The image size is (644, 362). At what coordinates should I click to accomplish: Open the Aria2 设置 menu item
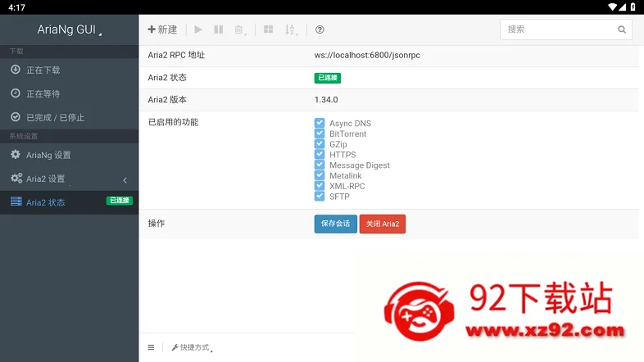69,179
